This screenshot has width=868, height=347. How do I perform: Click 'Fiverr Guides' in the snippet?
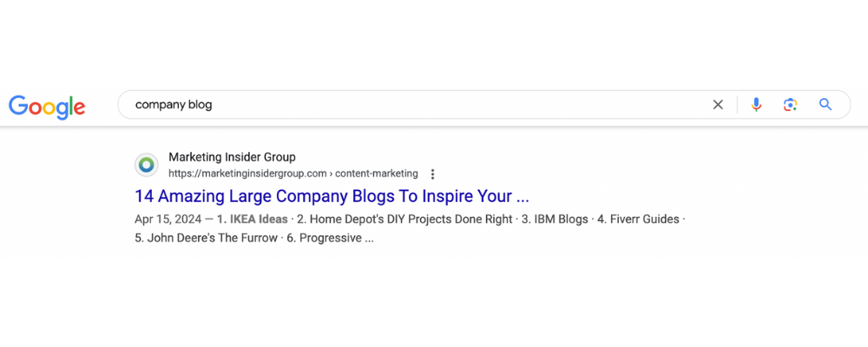click(642, 219)
